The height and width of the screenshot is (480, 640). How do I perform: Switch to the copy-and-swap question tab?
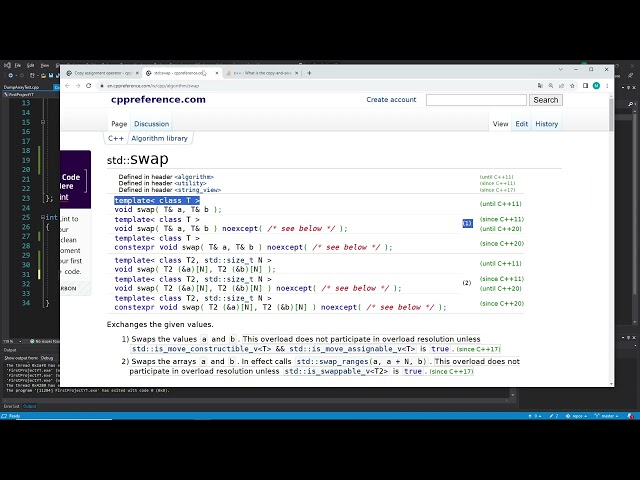(262, 73)
